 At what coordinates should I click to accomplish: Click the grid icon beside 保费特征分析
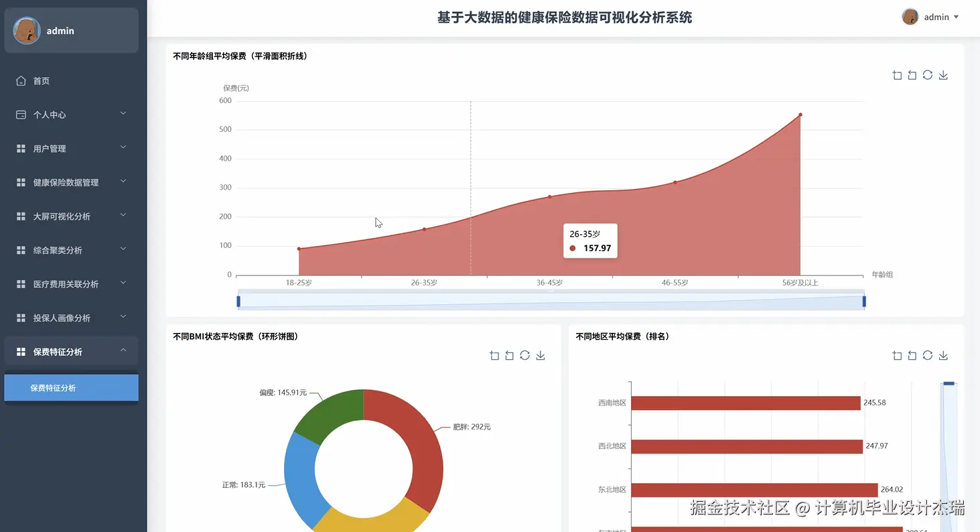21,352
